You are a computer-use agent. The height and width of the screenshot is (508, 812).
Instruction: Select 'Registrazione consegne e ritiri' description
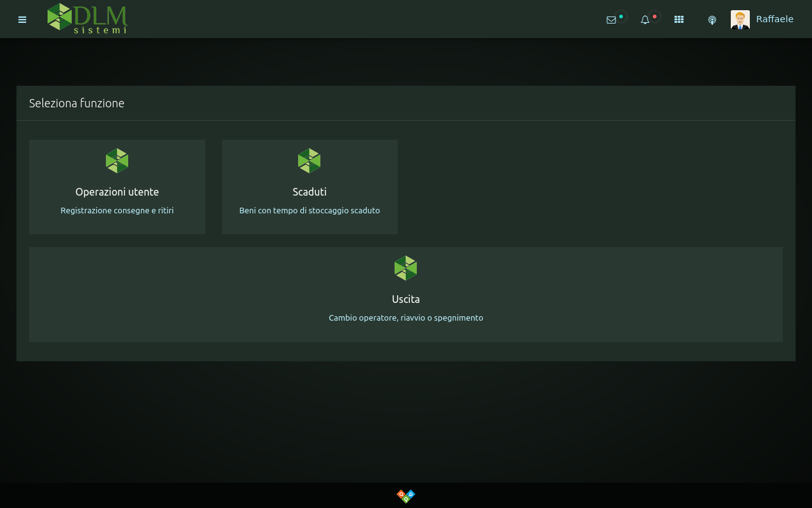pos(117,210)
